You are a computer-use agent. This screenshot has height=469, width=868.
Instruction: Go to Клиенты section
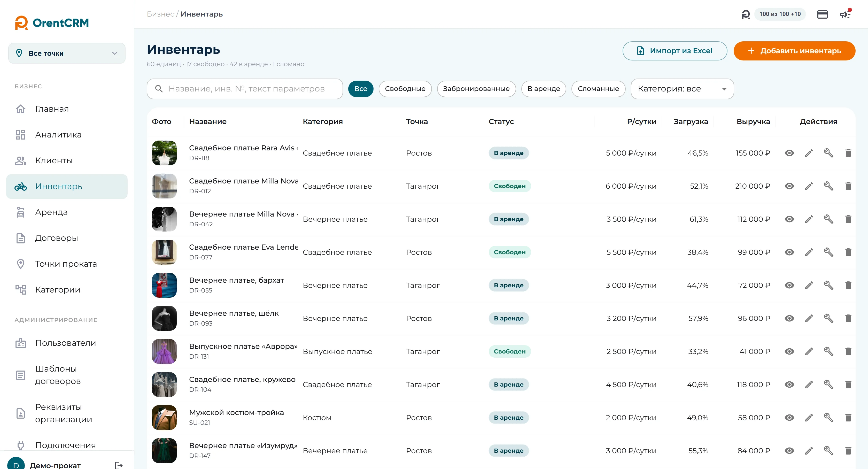point(67,161)
